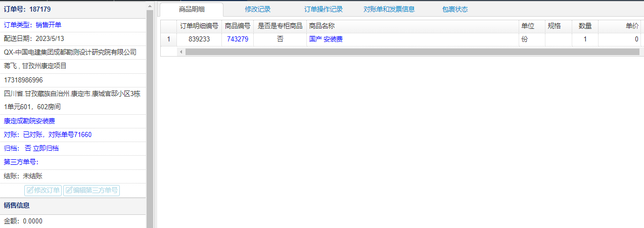Click the 数量 column header
The height and width of the screenshot is (228, 644).
pyautogui.click(x=585, y=26)
